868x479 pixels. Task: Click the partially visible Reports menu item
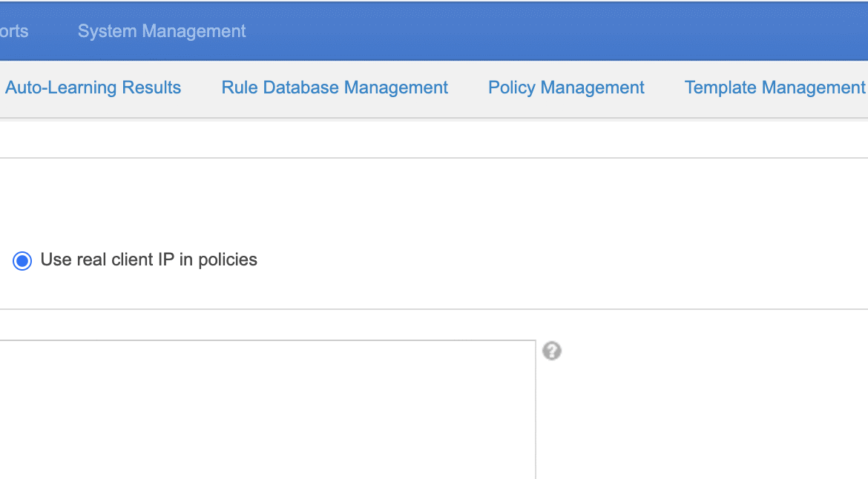(x=13, y=31)
